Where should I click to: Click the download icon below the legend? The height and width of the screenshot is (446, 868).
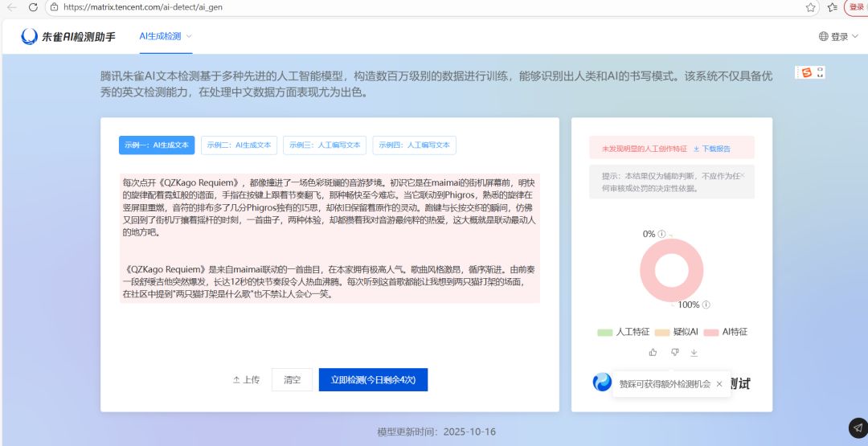pos(694,352)
